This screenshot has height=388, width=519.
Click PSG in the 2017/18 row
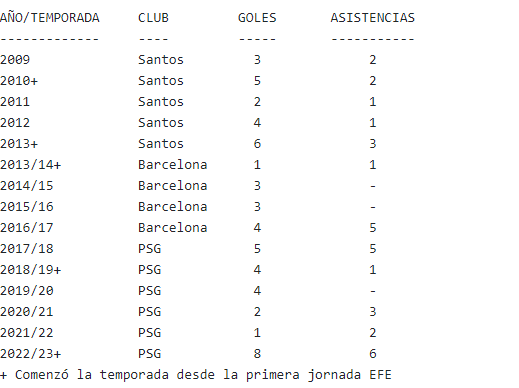150,249
